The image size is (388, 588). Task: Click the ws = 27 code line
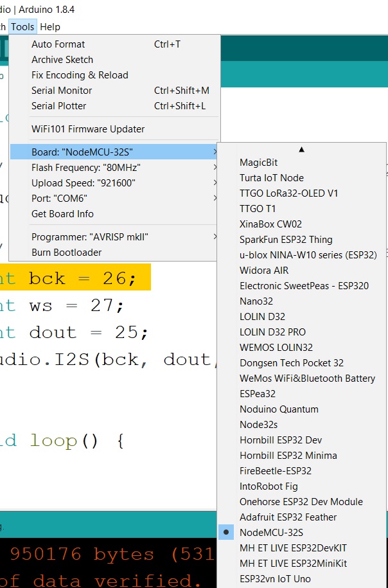[x=62, y=305]
